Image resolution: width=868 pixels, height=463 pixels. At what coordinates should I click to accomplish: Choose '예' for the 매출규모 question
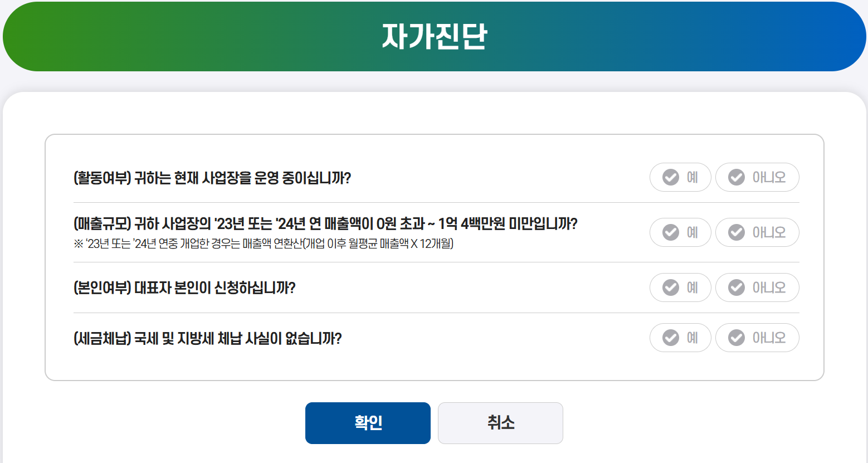click(x=680, y=232)
